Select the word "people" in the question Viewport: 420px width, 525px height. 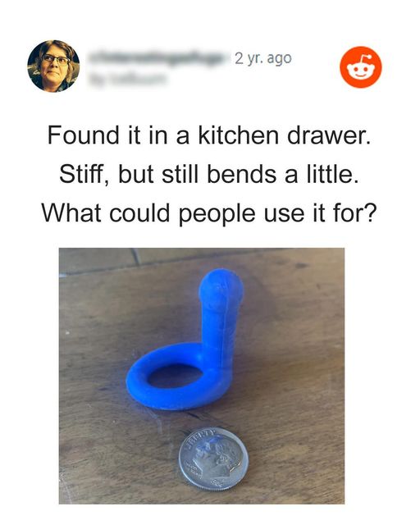click(x=217, y=213)
